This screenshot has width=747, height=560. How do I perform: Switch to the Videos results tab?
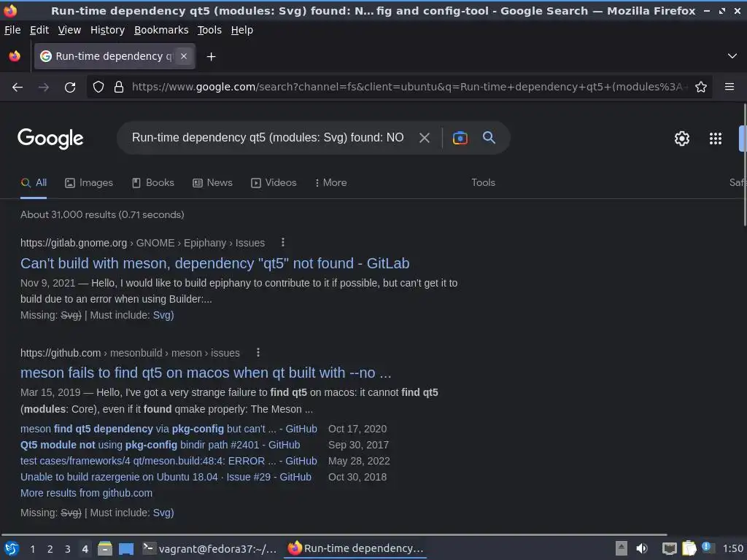tap(274, 183)
